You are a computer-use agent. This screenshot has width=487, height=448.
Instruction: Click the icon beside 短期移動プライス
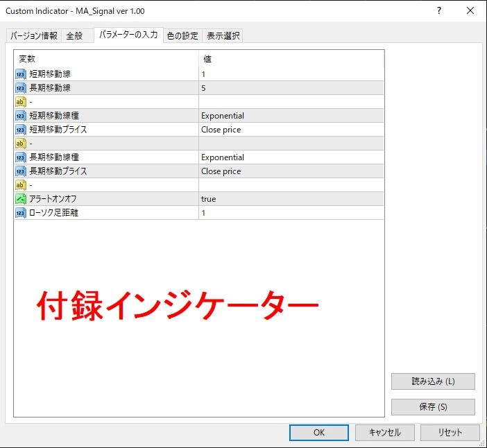pyautogui.click(x=20, y=130)
